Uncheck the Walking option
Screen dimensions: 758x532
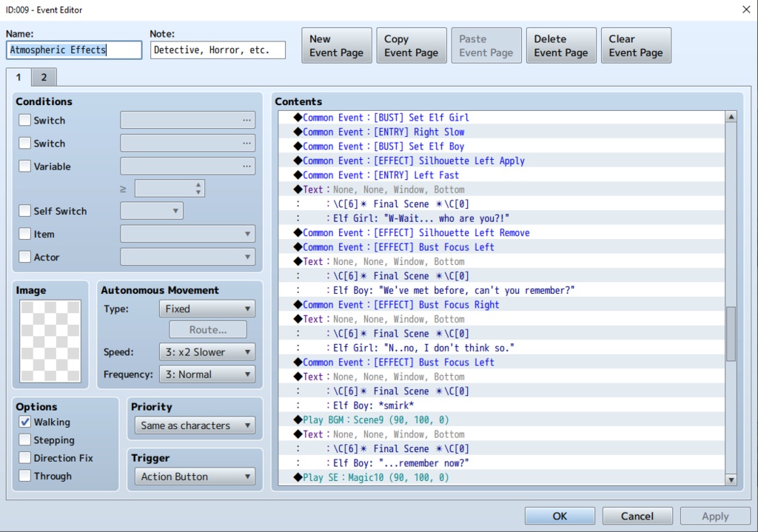click(24, 422)
